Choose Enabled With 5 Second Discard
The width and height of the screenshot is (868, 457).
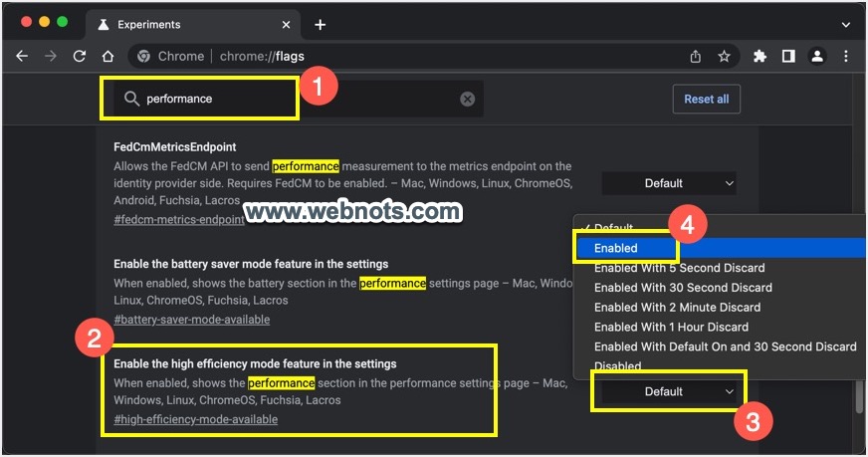pyautogui.click(x=721, y=268)
